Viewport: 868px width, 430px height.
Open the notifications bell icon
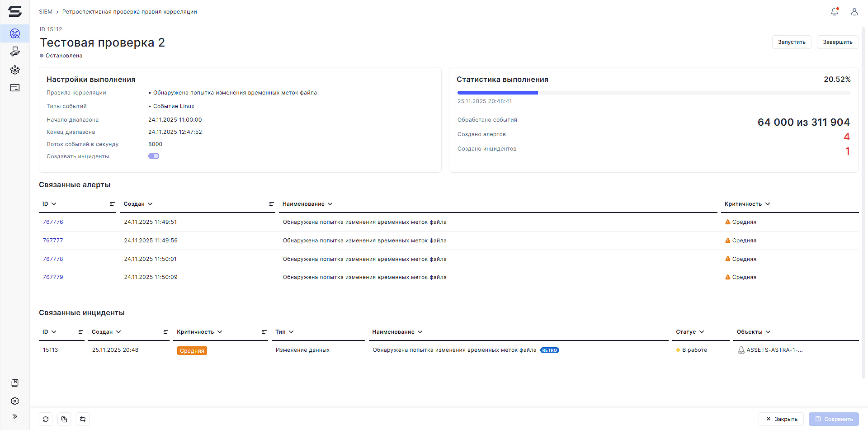point(835,12)
